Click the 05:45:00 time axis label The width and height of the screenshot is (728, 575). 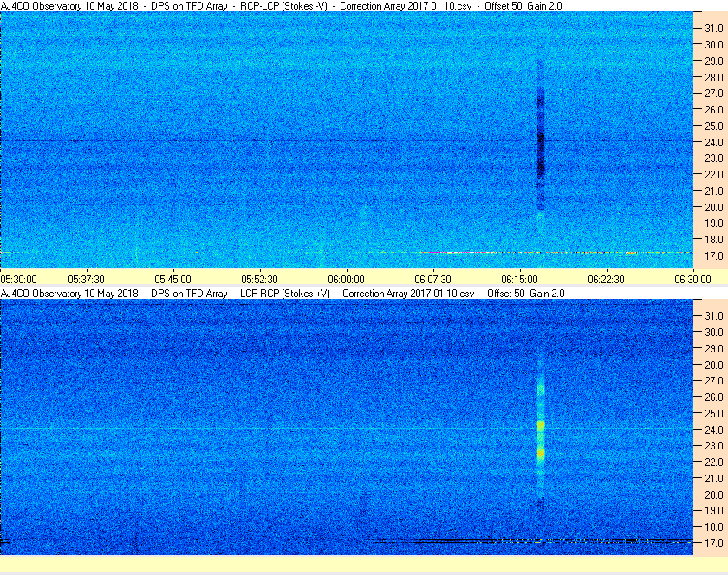pyautogui.click(x=172, y=280)
